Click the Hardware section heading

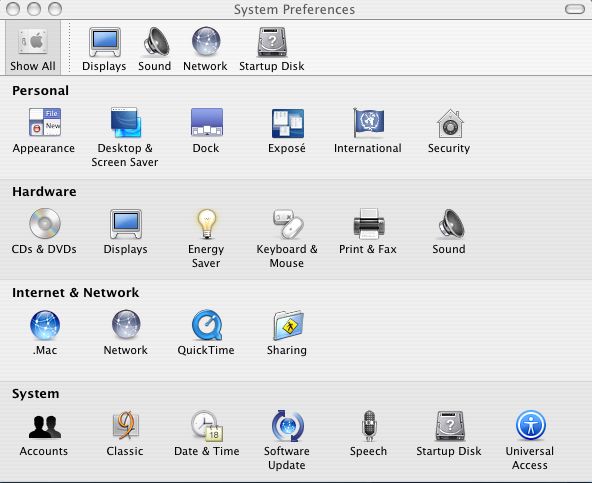click(44, 191)
